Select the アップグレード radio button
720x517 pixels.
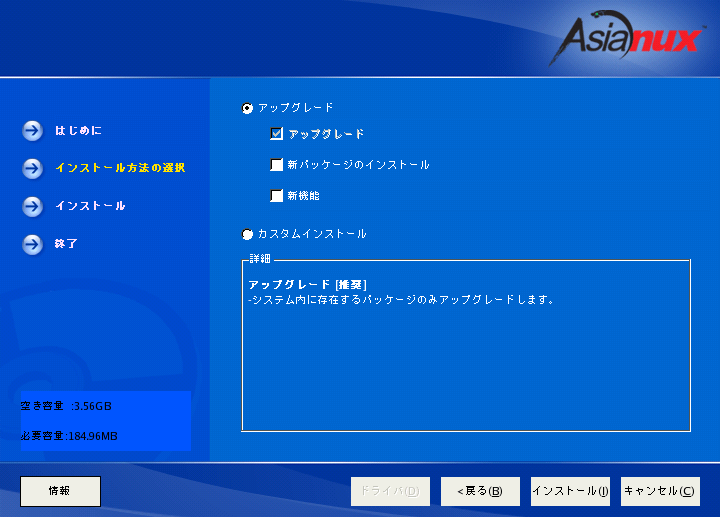247,108
